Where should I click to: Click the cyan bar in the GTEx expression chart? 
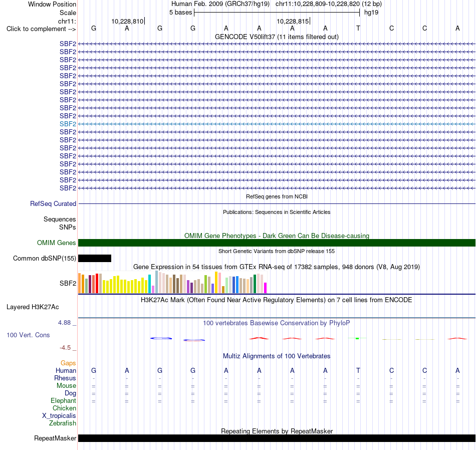coord(149,284)
